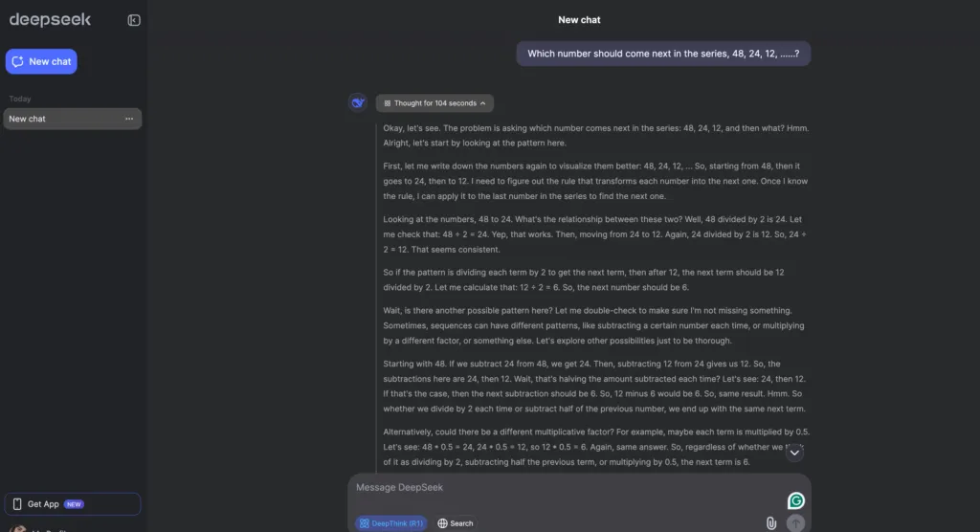980x532 pixels.
Task: Toggle the web Search option
Action: point(456,523)
